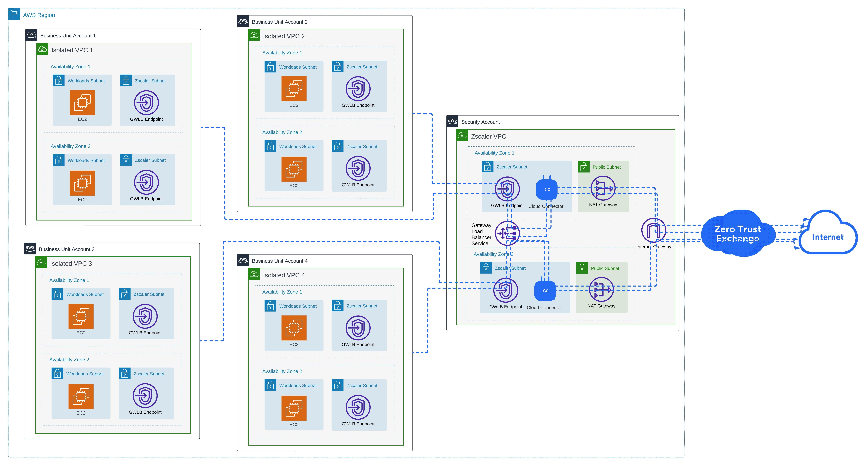Click the 'Business Unit Account 4' title

280,261
